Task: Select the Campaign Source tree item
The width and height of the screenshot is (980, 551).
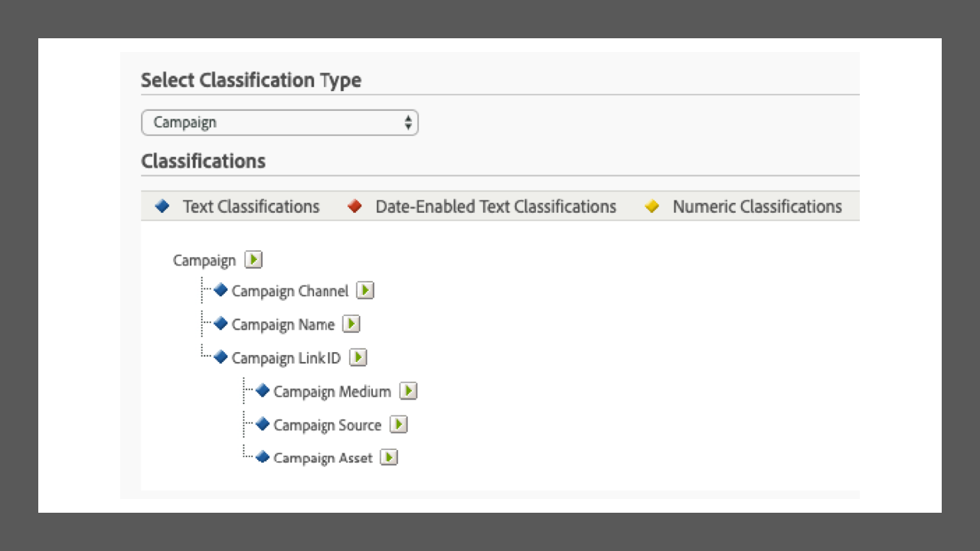Action: point(328,425)
